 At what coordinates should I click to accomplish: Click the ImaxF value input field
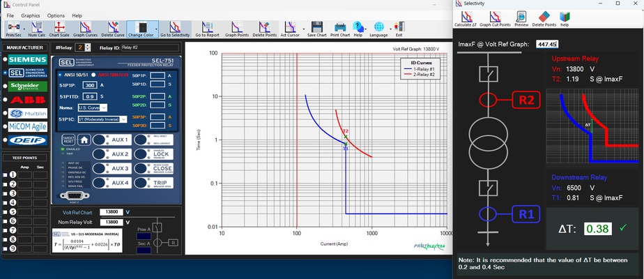[x=546, y=44]
